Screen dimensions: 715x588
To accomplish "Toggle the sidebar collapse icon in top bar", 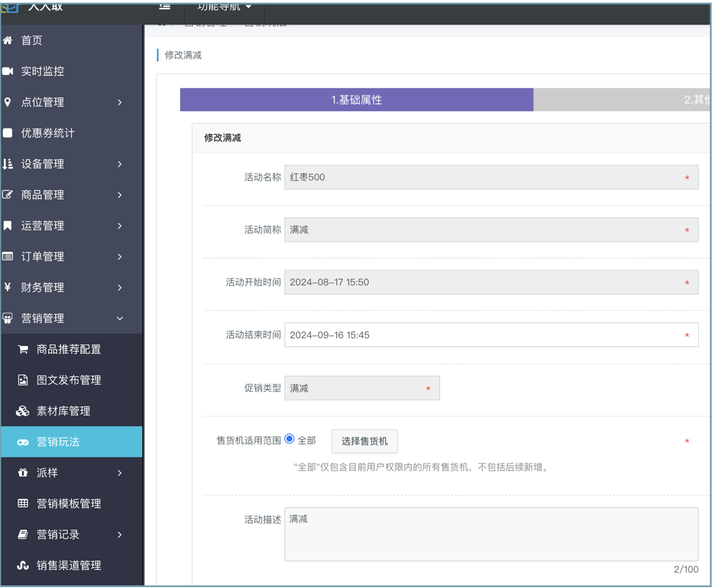I will [x=165, y=6].
